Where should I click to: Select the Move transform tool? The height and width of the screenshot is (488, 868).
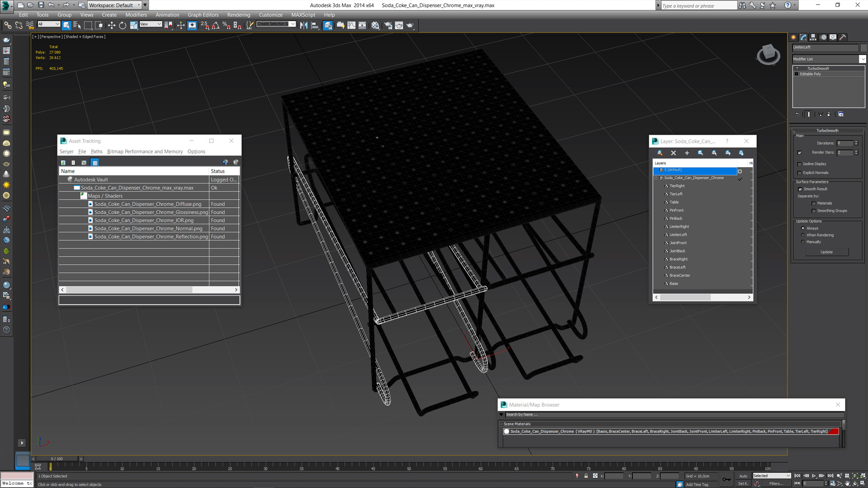(x=111, y=25)
